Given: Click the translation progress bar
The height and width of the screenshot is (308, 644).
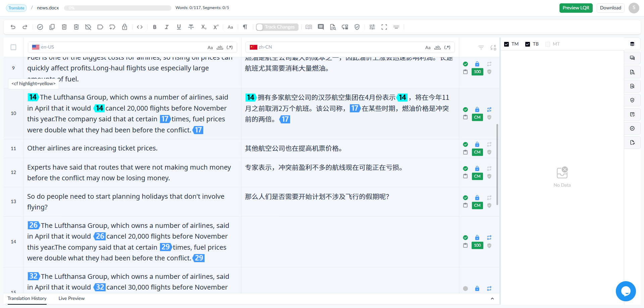Looking at the screenshot, I should pos(118,8).
